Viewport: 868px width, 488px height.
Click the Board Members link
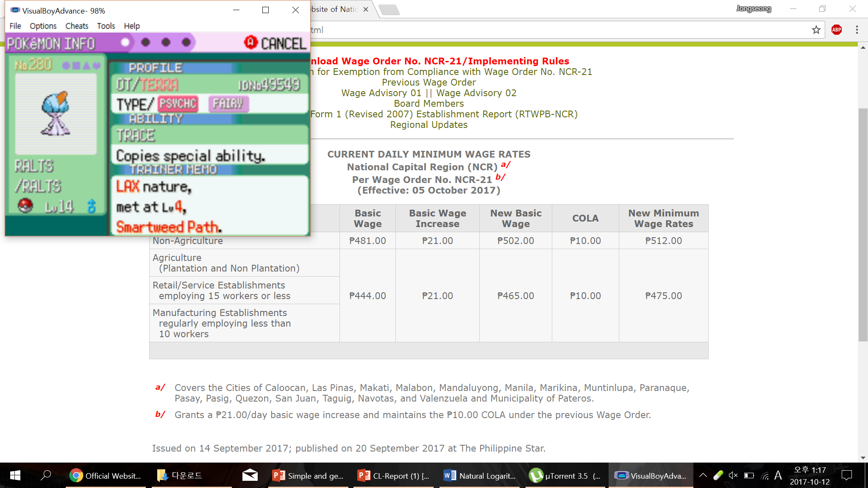click(x=428, y=103)
